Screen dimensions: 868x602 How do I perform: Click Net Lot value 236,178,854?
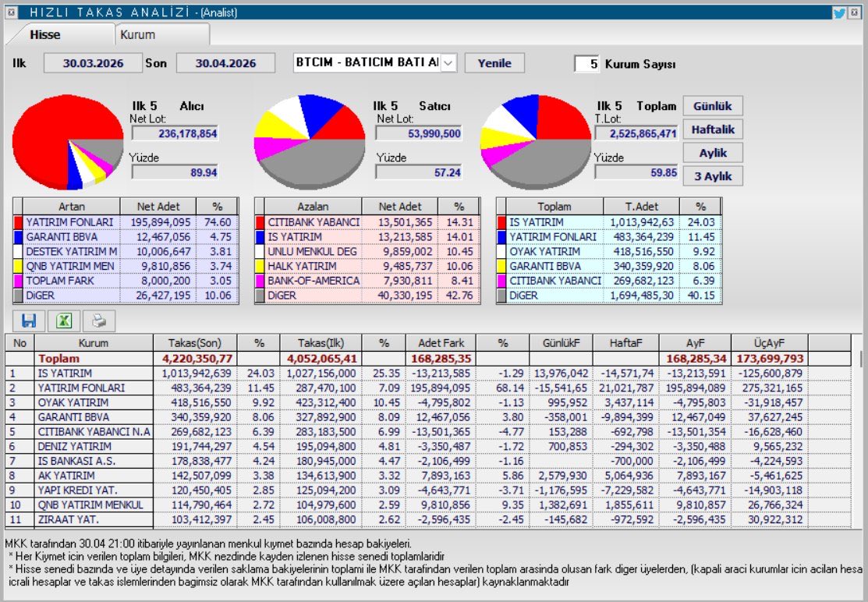click(175, 133)
